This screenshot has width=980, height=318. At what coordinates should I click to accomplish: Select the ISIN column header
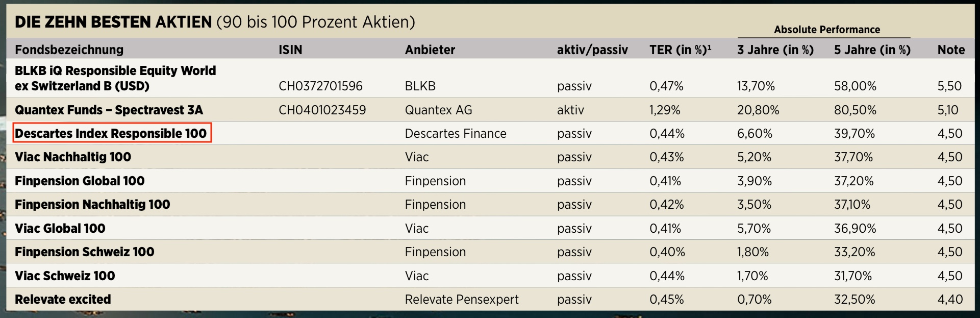[290, 50]
